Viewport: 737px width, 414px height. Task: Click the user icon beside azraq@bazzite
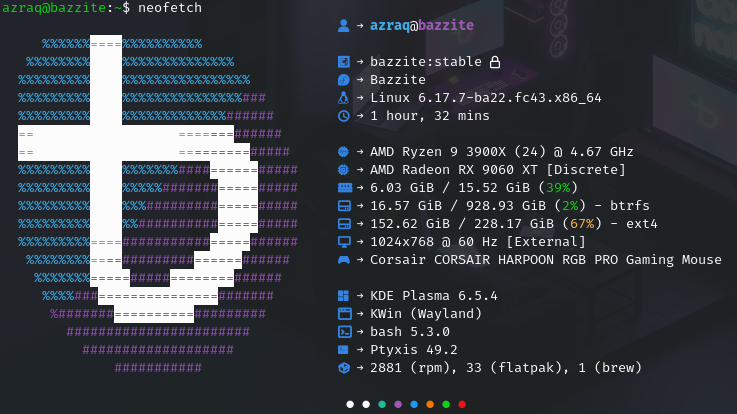pyautogui.click(x=344, y=25)
